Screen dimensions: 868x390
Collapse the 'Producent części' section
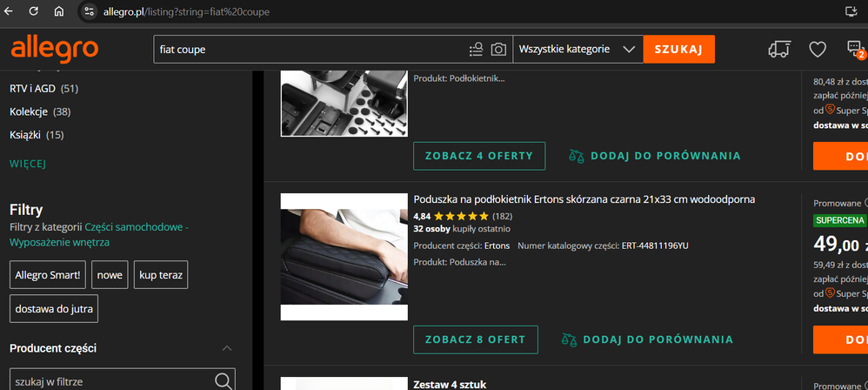coord(227,348)
